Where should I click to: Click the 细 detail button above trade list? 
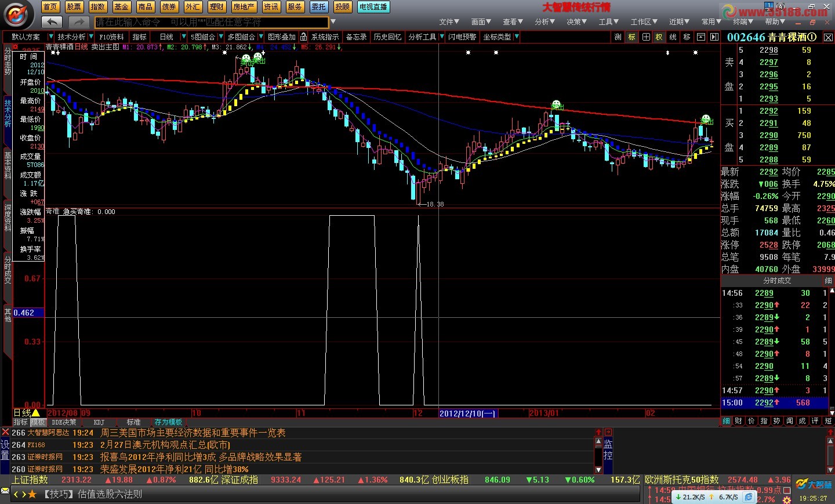point(827,281)
